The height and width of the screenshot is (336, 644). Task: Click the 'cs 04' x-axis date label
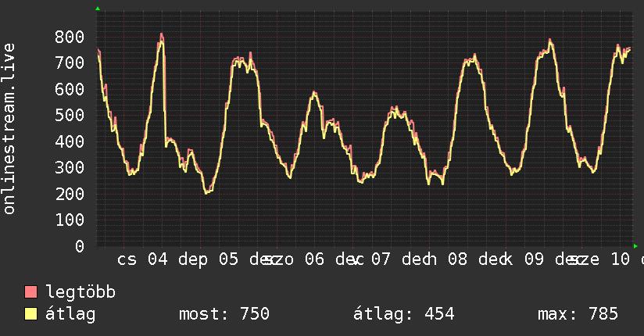142,259
